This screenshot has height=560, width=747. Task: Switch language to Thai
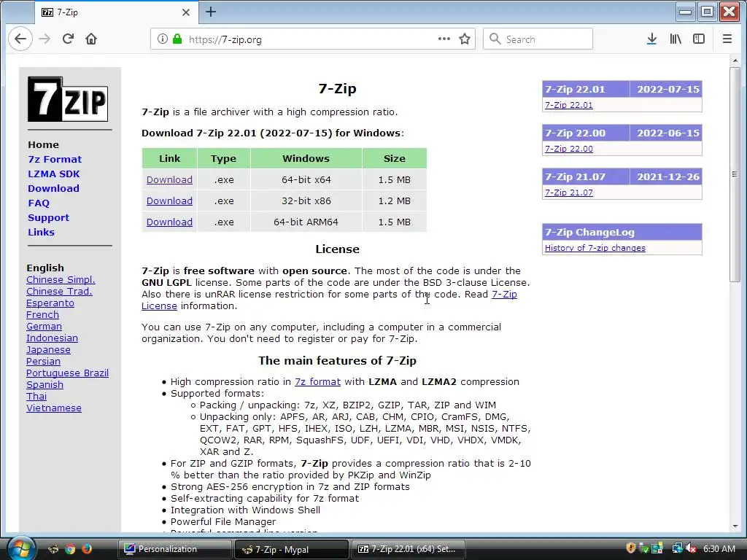tap(36, 397)
